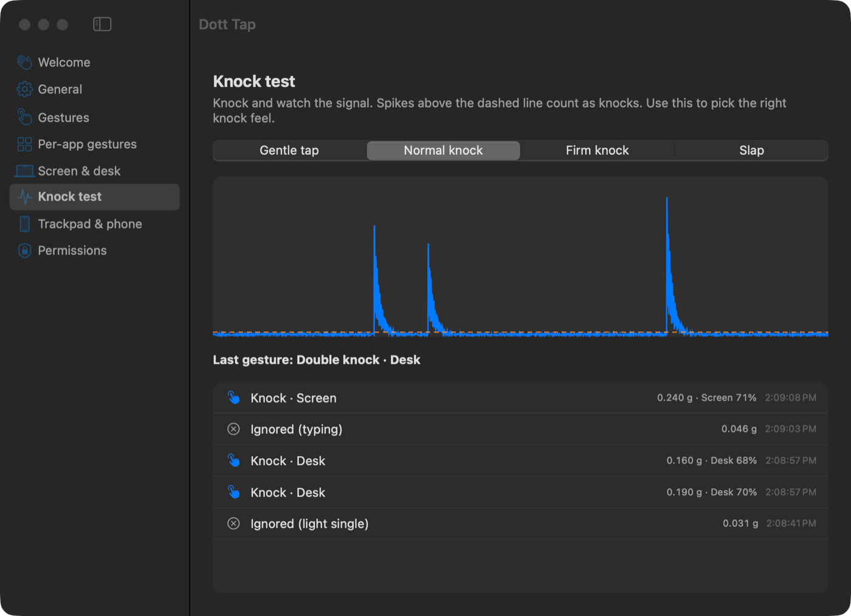Click the 2:09:08 PM timestamp

[790, 398]
